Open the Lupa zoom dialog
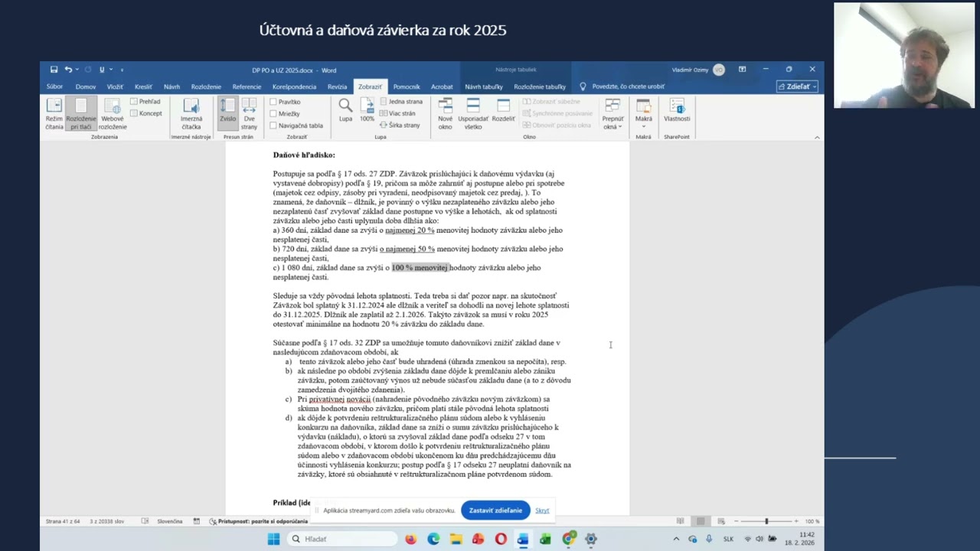This screenshot has width=980, height=551. click(345, 111)
